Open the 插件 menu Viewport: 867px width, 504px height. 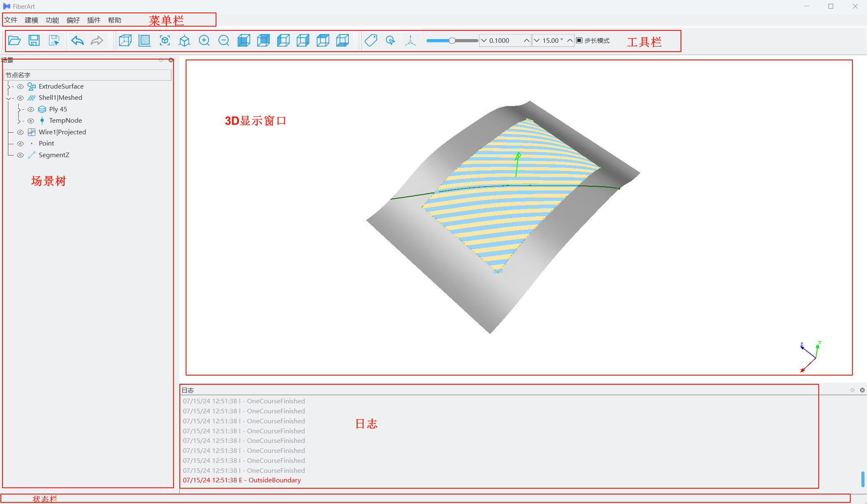[x=94, y=20]
